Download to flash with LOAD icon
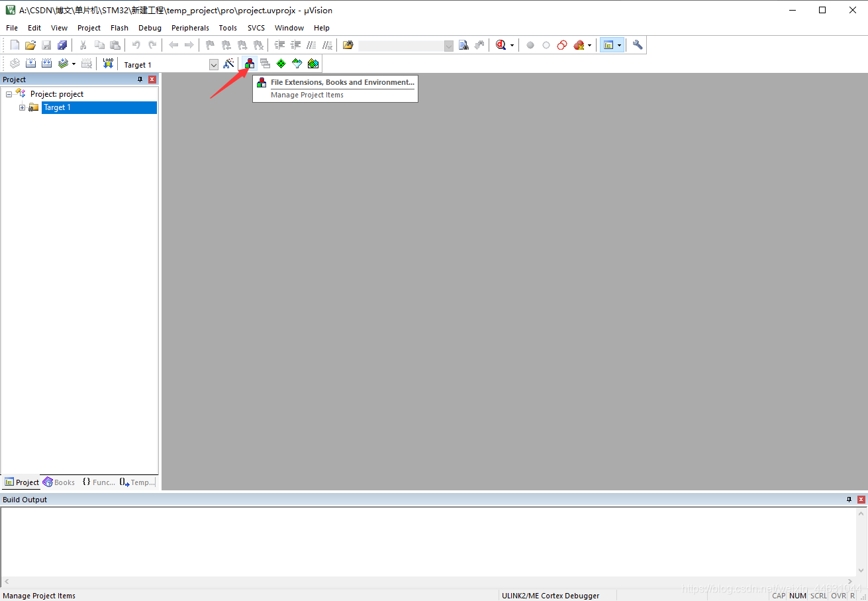This screenshot has height=601, width=868. [108, 64]
